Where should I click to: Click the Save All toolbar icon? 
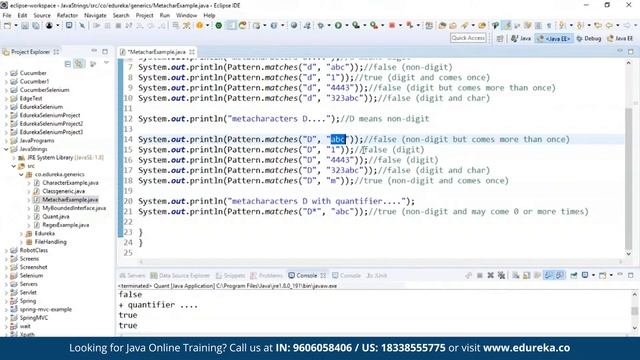36,26
